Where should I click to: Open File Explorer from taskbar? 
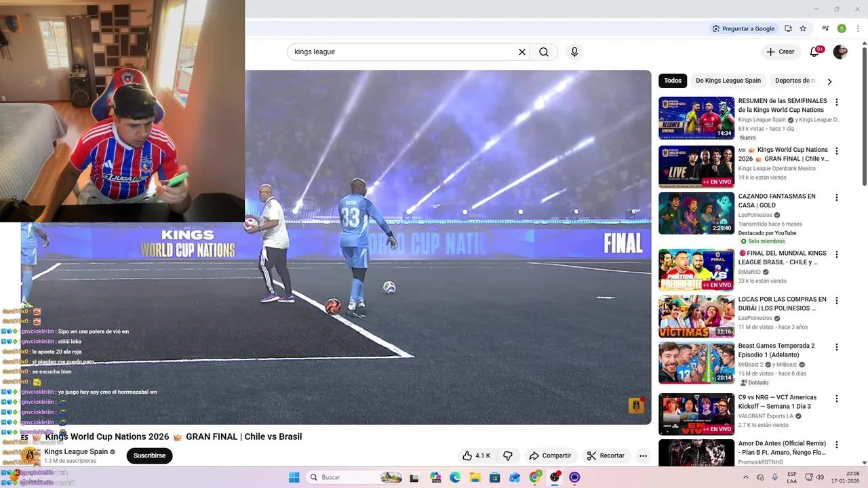pyautogui.click(x=475, y=477)
